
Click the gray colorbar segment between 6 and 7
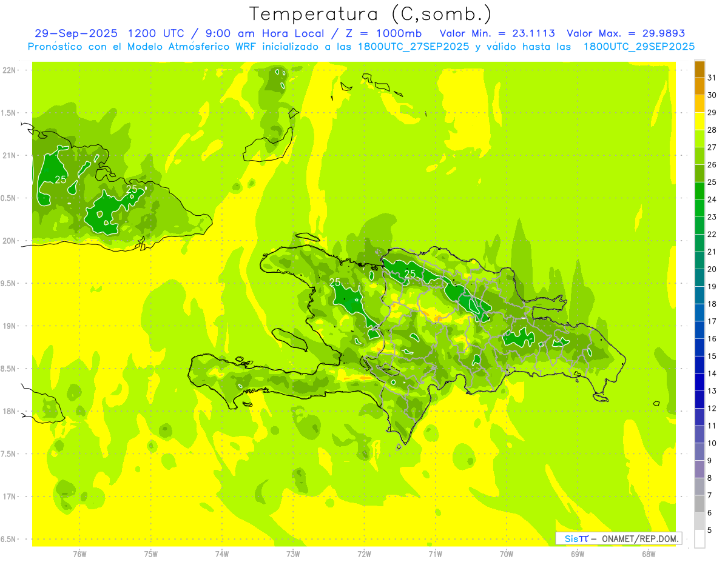point(699,504)
